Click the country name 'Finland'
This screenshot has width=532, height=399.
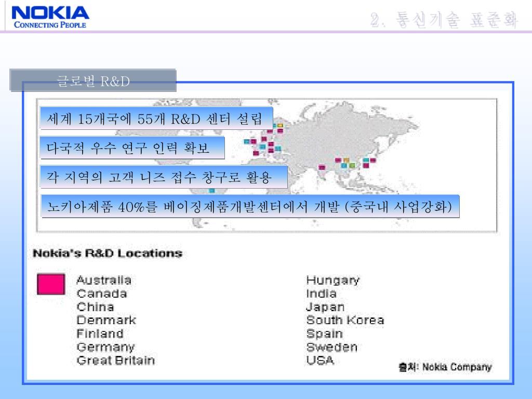click(100, 334)
